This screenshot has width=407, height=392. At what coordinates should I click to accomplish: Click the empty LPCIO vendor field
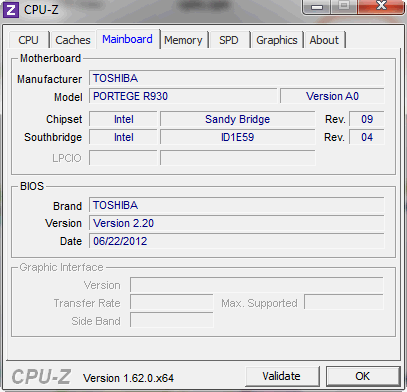[x=123, y=158]
